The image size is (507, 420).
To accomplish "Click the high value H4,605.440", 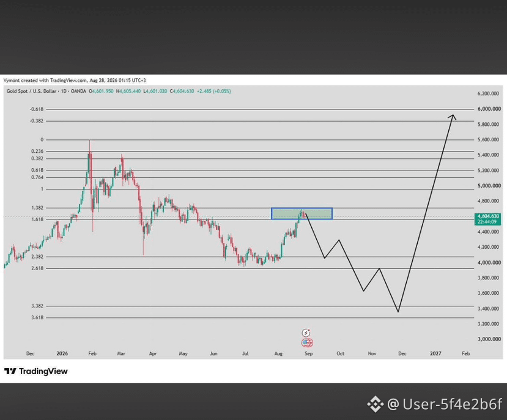I will [128, 91].
